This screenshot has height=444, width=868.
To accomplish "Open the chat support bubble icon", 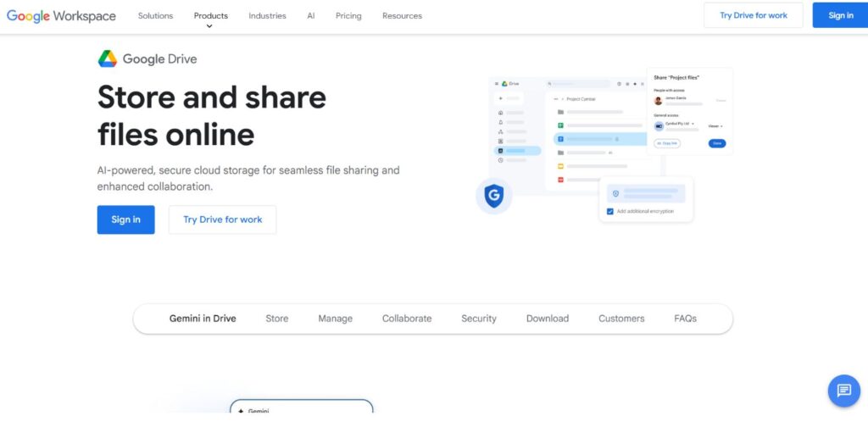I will [843, 391].
